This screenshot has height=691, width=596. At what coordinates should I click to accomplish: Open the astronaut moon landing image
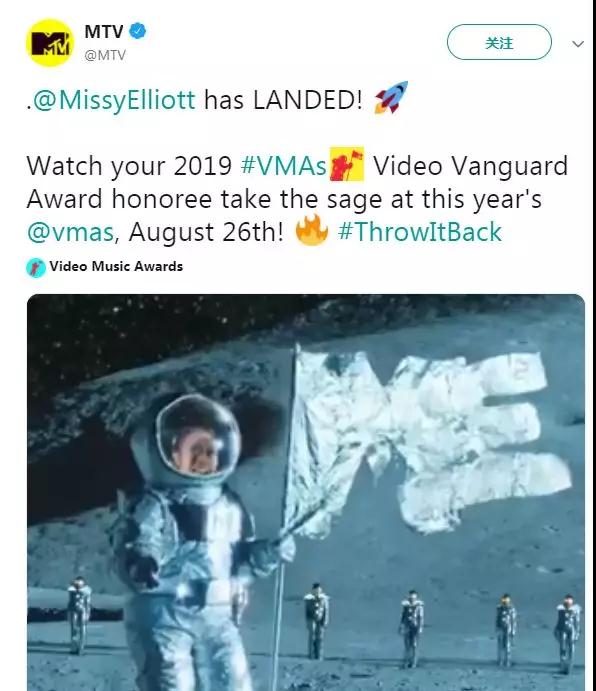pos(306,492)
